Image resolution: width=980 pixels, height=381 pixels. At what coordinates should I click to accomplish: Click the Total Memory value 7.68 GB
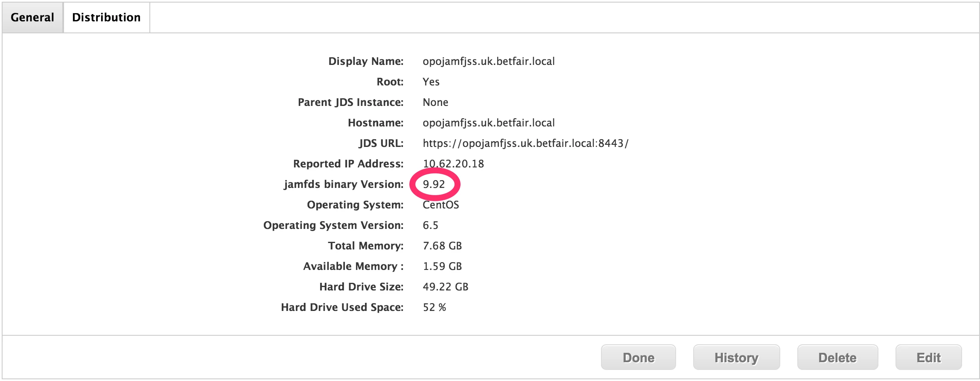442,246
